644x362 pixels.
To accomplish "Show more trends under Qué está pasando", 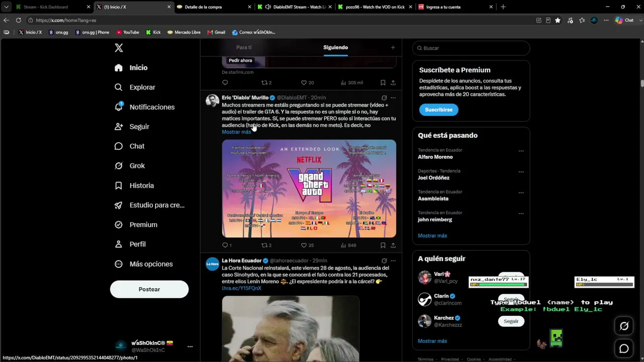I will click(x=432, y=235).
